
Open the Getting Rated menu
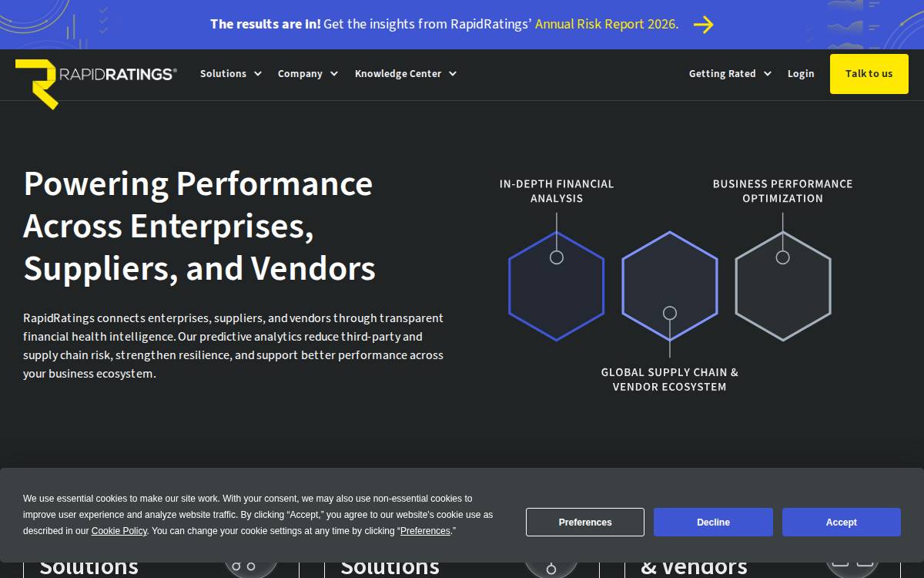(722, 74)
